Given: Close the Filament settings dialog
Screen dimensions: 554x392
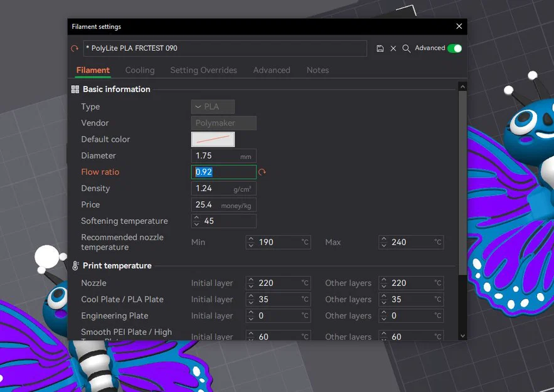Looking at the screenshot, I should (459, 26).
